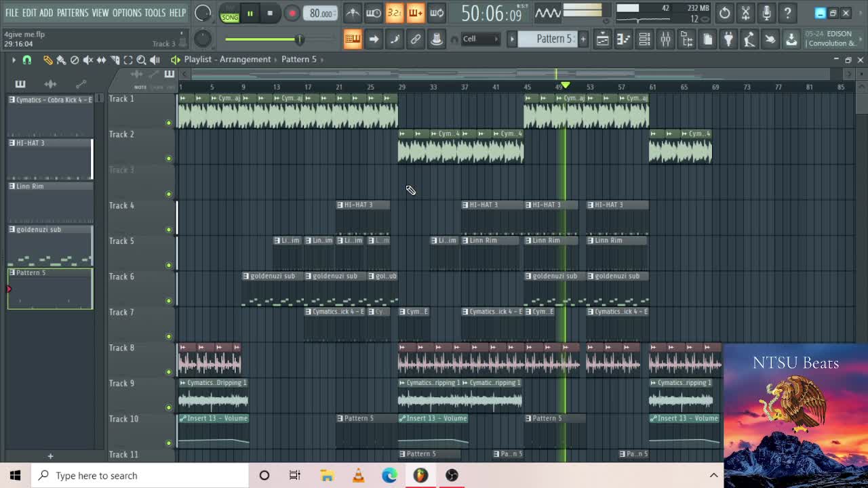Open the goldenuzi sub clip menu at bar 9
The height and width of the screenshot is (488, 868).
point(246,276)
